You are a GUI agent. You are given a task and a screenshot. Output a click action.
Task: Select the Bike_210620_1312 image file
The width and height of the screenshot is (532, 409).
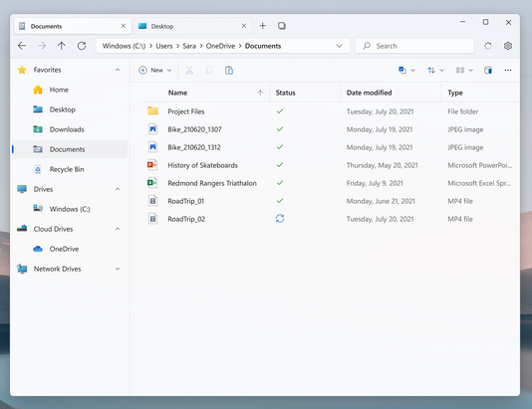point(330,147)
